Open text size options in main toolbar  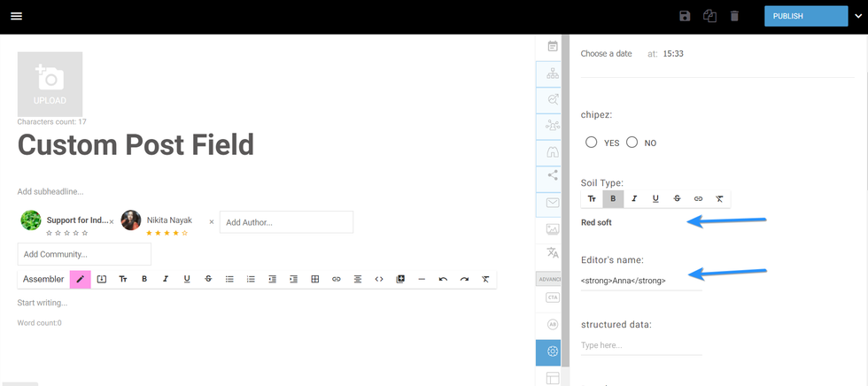pyautogui.click(x=123, y=279)
